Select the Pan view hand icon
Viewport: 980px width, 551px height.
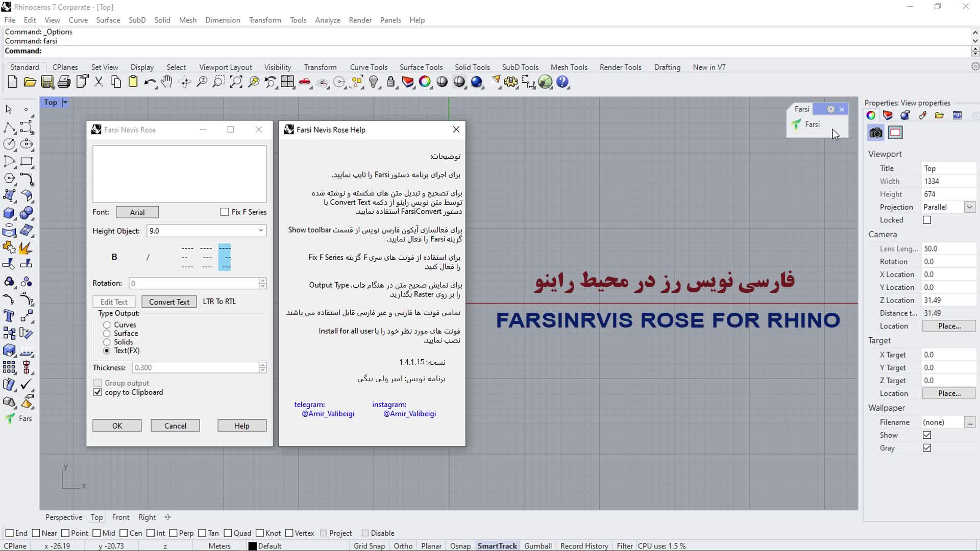pyautogui.click(x=167, y=82)
